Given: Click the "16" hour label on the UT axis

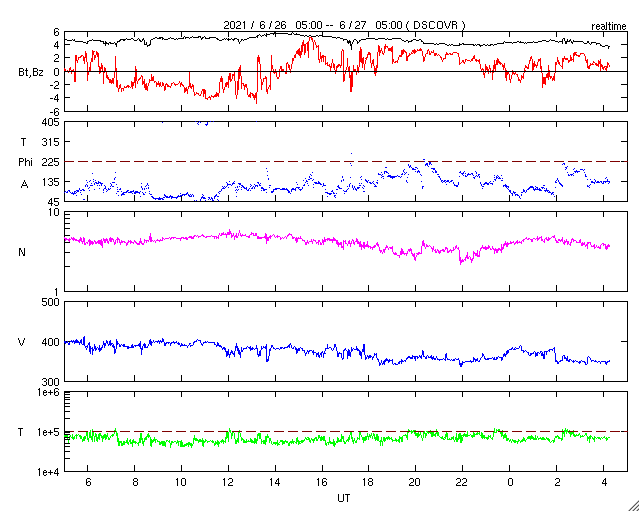Looking at the screenshot, I should tap(322, 482).
